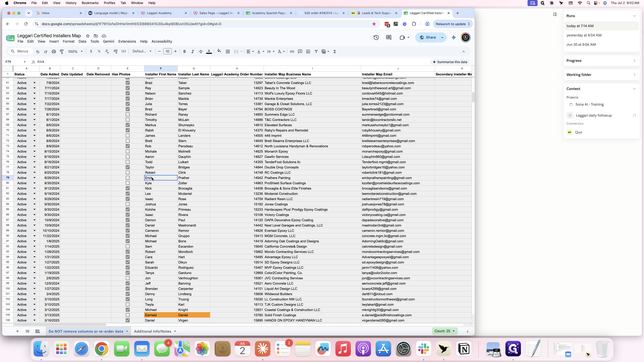Image resolution: width=644 pixels, height=362 pixels.
Task: Open the Extensions menu
Action: tap(127, 41)
